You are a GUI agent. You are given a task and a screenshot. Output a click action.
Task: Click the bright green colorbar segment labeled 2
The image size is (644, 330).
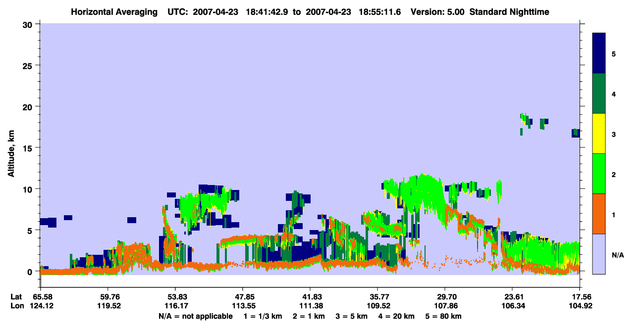point(599,174)
